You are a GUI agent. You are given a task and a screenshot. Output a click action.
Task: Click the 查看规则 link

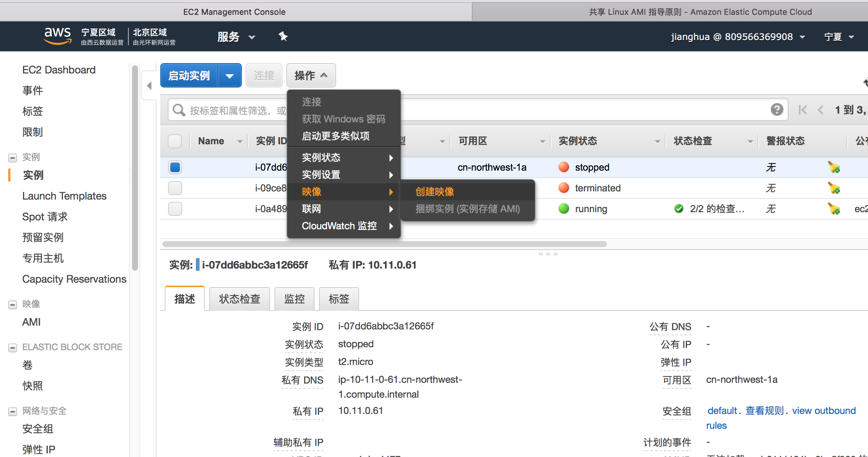(x=765, y=411)
